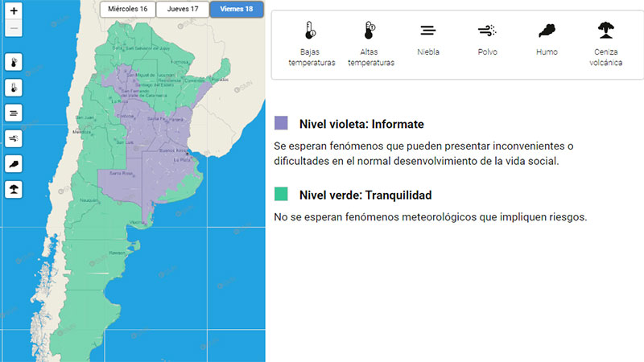This screenshot has width=644, height=362.
Task: Toggle low temperatures layer in map sidebar
Action: click(x=14, y=62)
